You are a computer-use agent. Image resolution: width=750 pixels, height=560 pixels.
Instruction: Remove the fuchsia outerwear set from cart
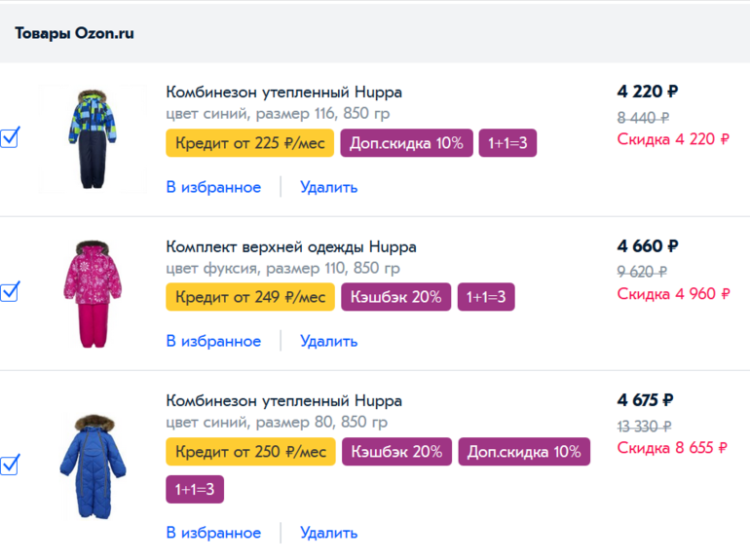(x=328, y=341)
